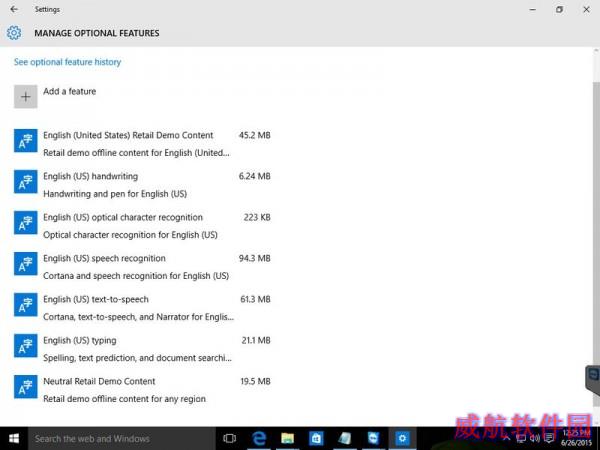Click the 223 KB size value
Screen dimensions: 600x450
click(x=257, y=217)
